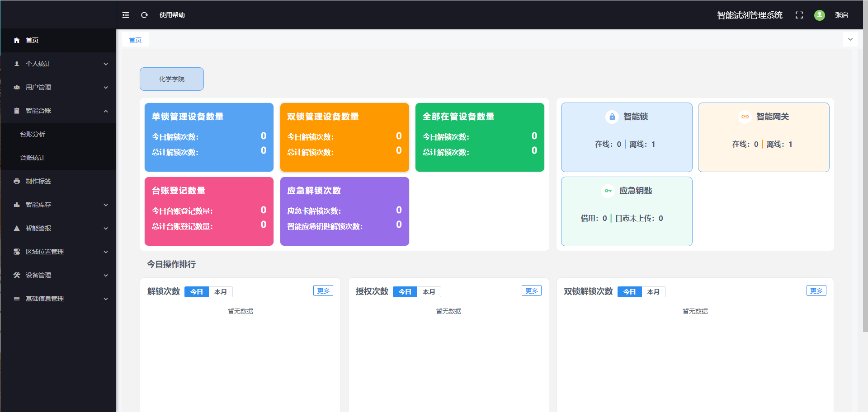Viewport: 868px width, 412px height.
Task: Click the lock icon on 智能锁 card
Action: (x=612, y=117)
